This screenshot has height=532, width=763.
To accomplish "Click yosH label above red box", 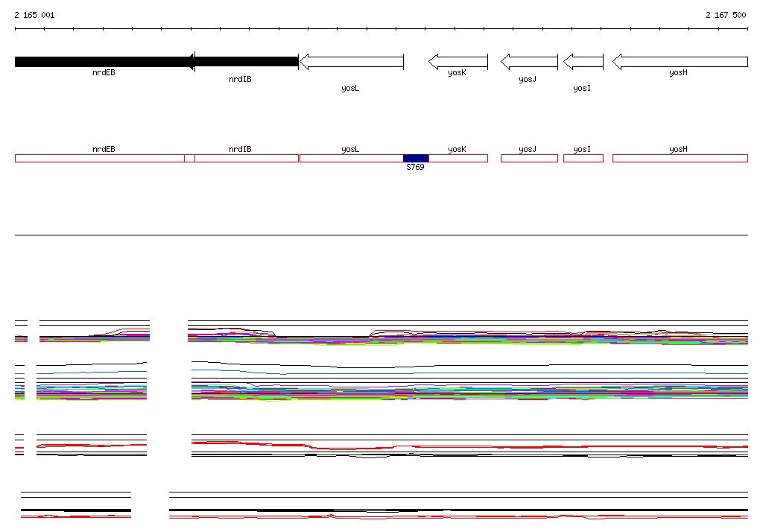I will [678, 150].
